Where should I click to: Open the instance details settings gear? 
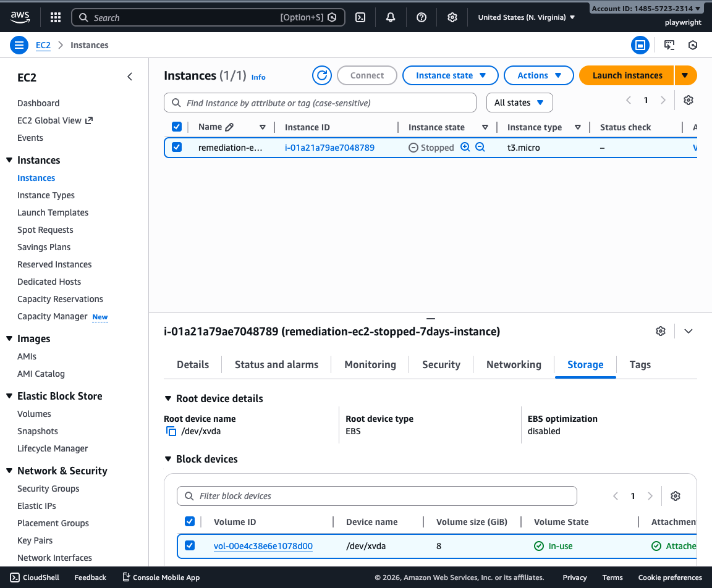tap(660, 331)
